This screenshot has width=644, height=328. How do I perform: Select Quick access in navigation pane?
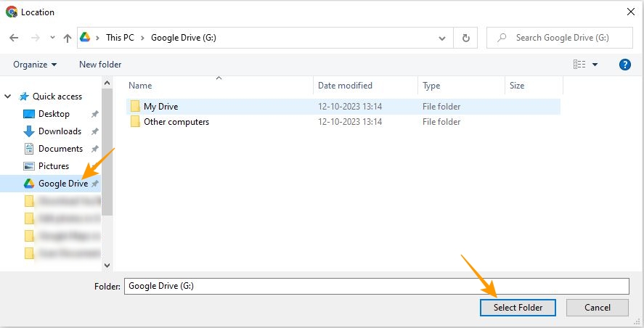click(x=57, y=97)
